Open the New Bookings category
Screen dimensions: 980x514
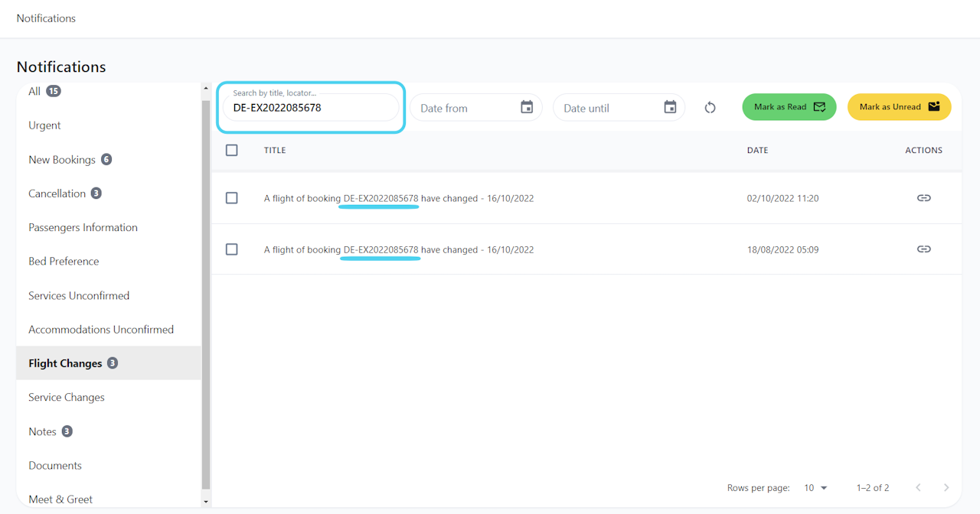click(x=109, y=160)
